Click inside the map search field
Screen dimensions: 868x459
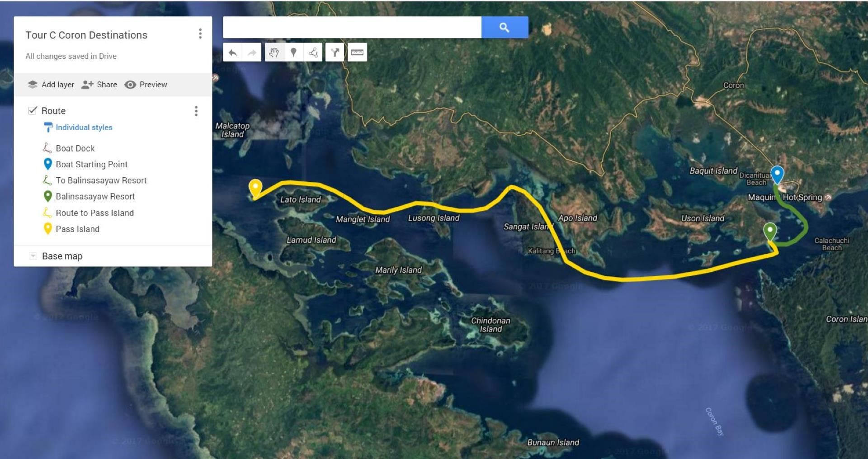tap(352, 28)
